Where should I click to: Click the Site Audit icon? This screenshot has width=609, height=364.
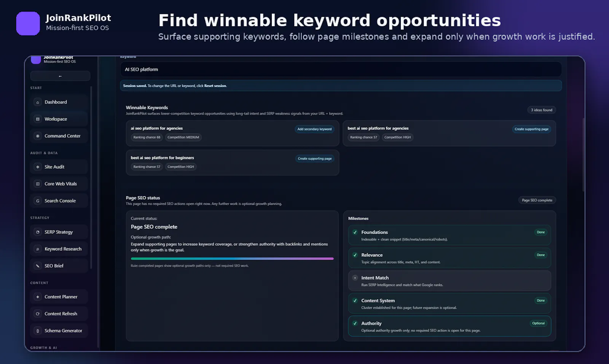38,167
